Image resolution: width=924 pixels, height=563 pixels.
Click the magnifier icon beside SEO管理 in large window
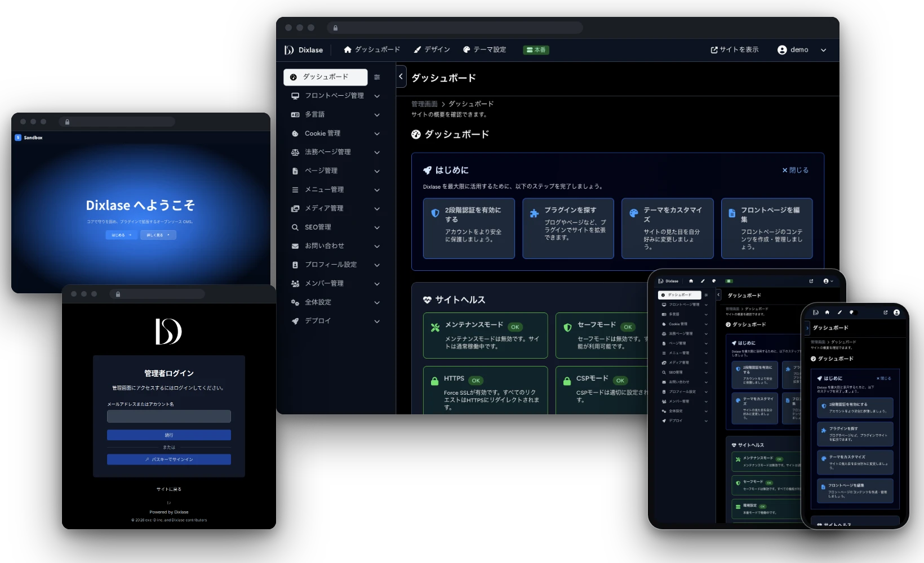tap(295, 227)
